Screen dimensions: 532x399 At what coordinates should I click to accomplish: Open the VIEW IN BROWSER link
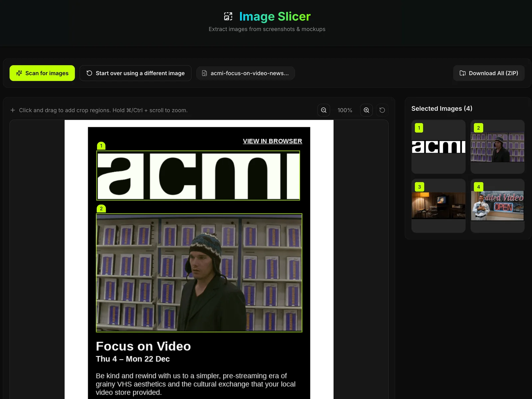[272, 141]
